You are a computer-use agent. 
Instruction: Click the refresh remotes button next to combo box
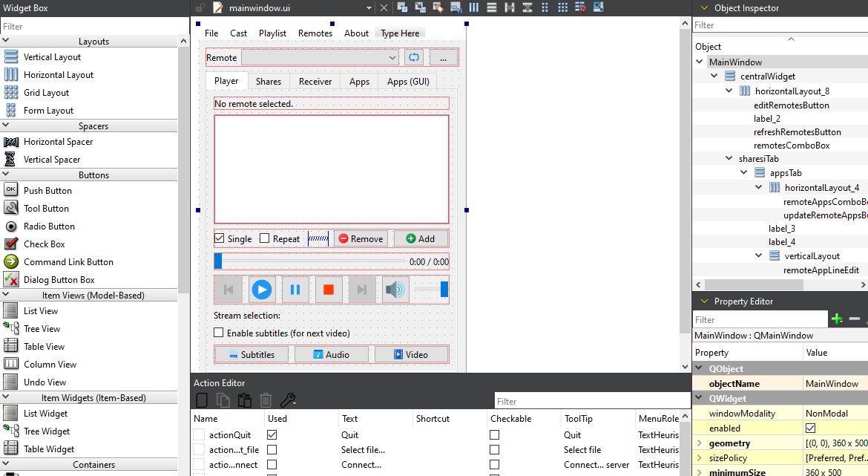point(413,57)
